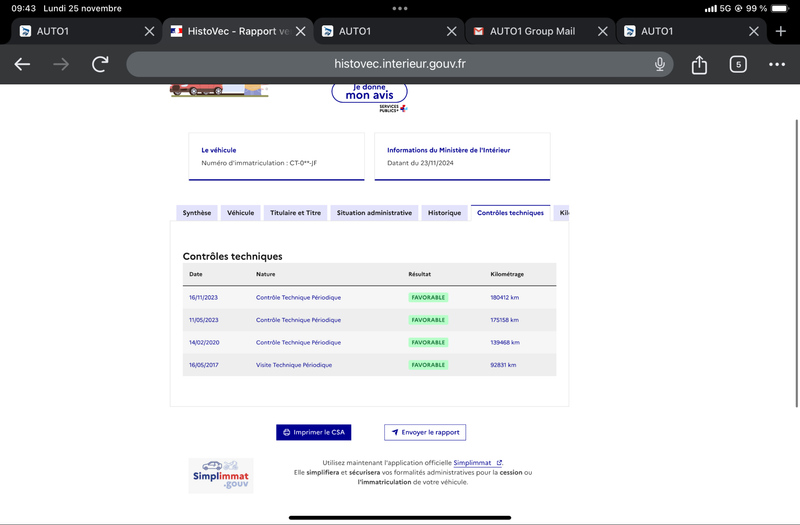Viewport: 800px width, 525px height.
Task: Open the Titulaire et Titre tab
Action: [295, 213]
